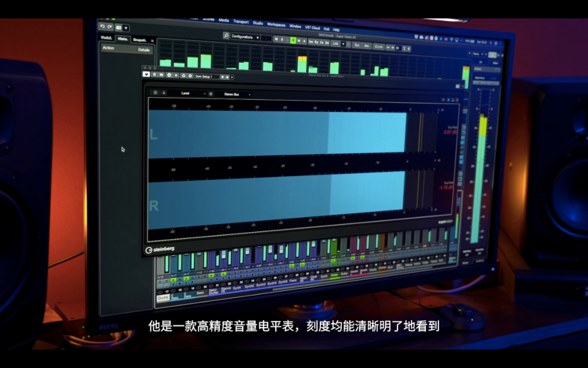Viewport: 588px width, 368px height.
Task: Toggle the green R read automation button
Action: 293,40
